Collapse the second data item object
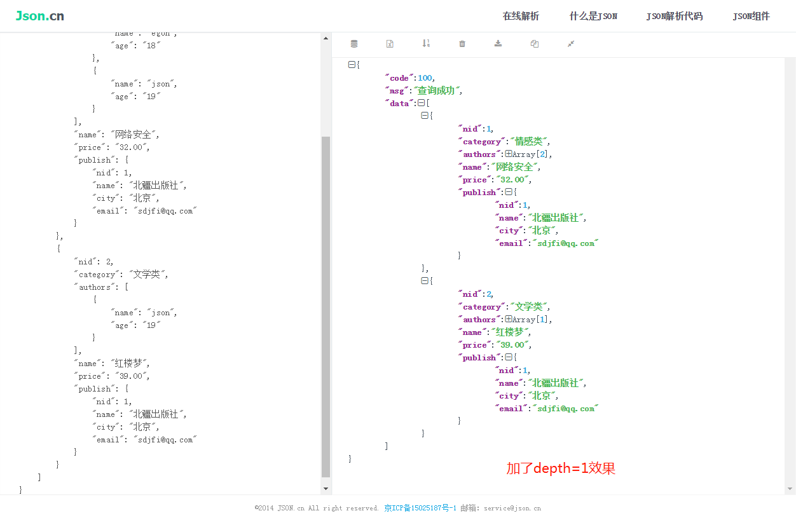Viewport: 796px width, 532px height. pyautogui.click(x=425, y=281)
